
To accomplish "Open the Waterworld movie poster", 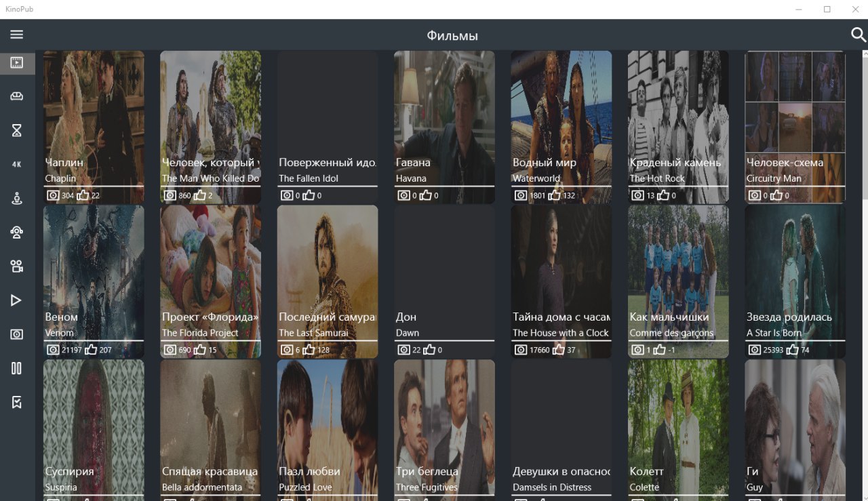I will click(x=561, y=127).
